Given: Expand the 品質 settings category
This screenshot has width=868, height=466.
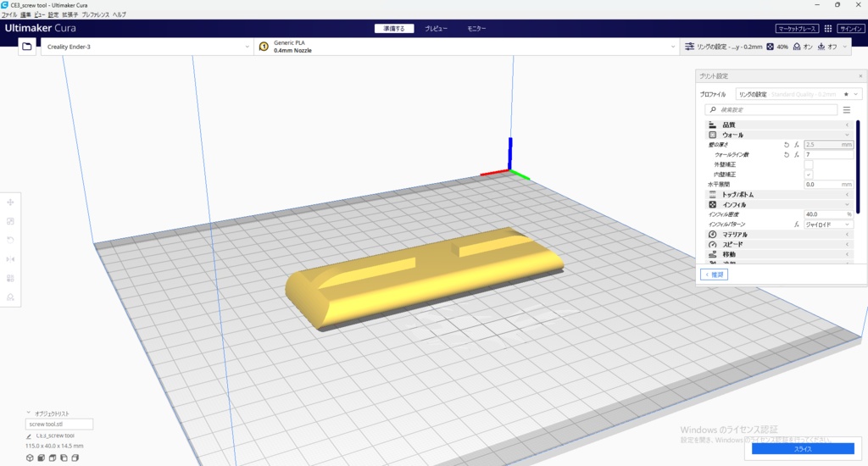Looking at the screenshot, I should click(x=779, y=125).
